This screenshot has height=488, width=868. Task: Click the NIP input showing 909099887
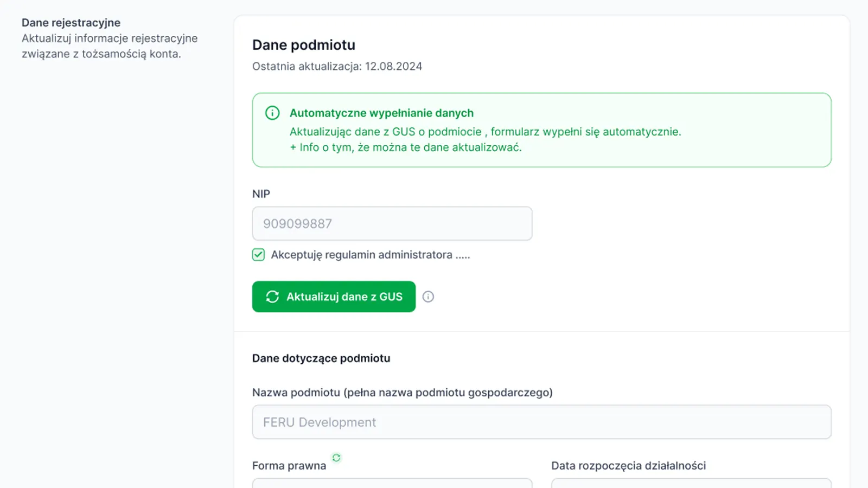392,223
